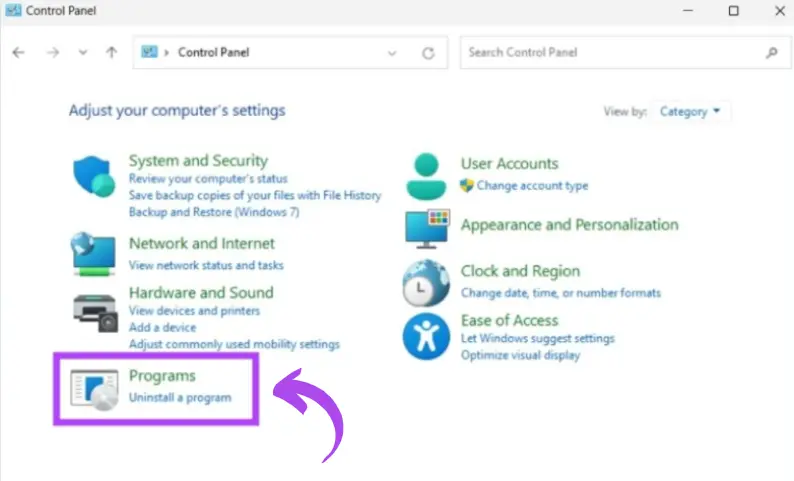Image resolution: width=794 pixels, height=481 pixels.
Task: Click Control Panel title bar icon
Action: click(13, 10)
